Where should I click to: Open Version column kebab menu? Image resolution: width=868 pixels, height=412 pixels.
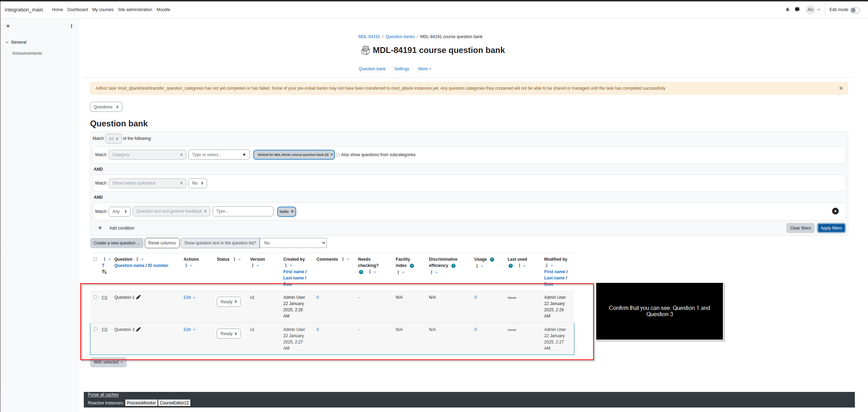tap(253, 266)
